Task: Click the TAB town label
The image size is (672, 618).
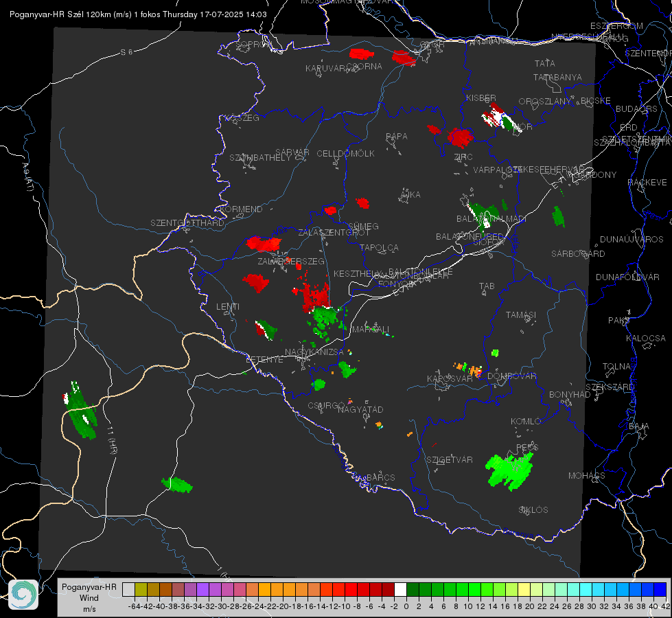Action: click(487, 286)
